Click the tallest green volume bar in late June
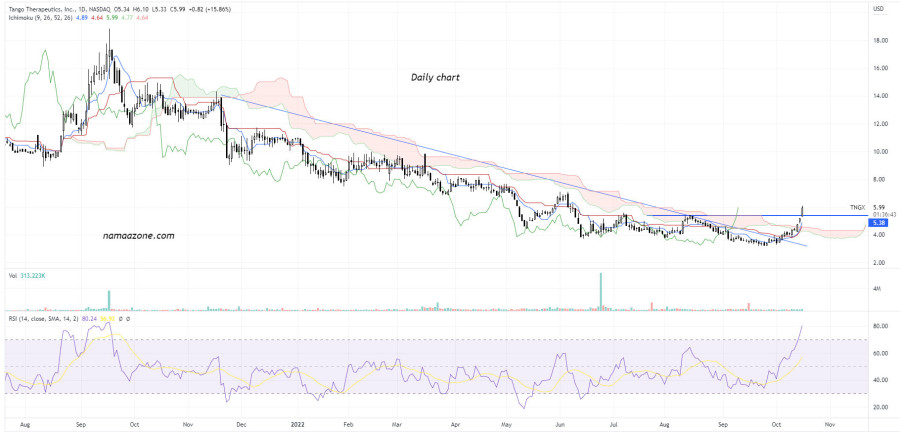This screenshot has height=433, width=900. pyautogui.click(x=601, y=292)
